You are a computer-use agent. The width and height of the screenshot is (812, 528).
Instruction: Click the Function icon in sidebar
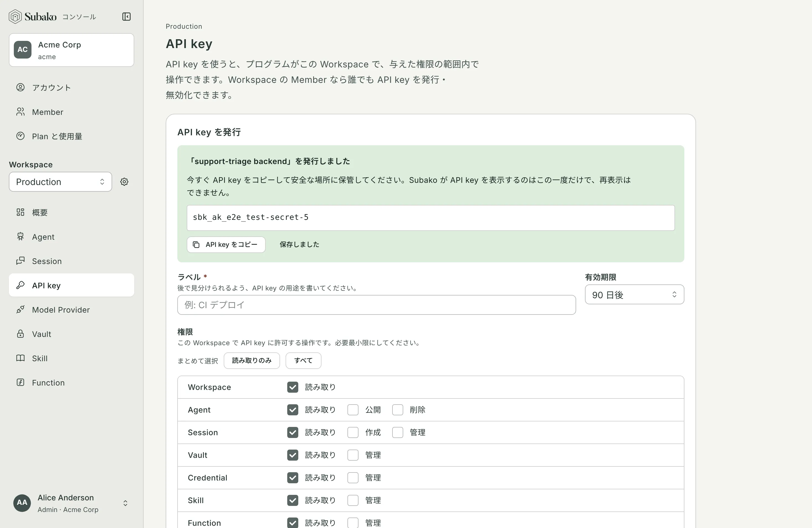[20, 382]
